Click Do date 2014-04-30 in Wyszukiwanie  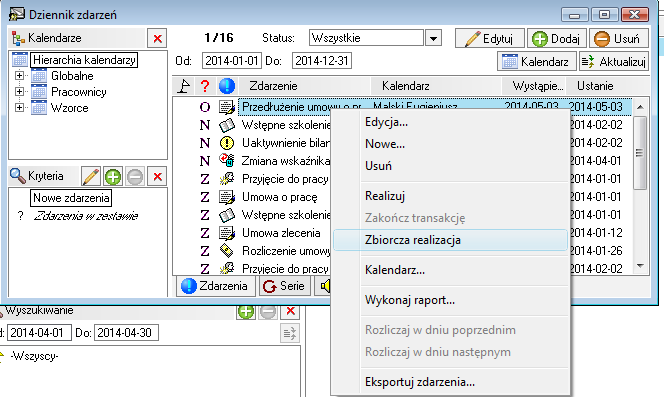pos(126,333)
